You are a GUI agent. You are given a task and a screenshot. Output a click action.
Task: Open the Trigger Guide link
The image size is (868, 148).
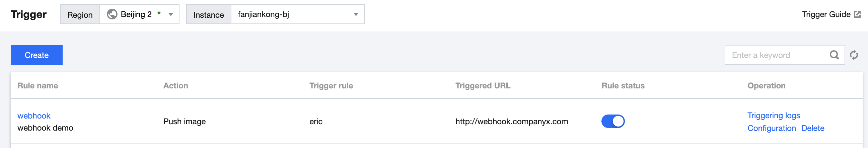coord(826,14)
